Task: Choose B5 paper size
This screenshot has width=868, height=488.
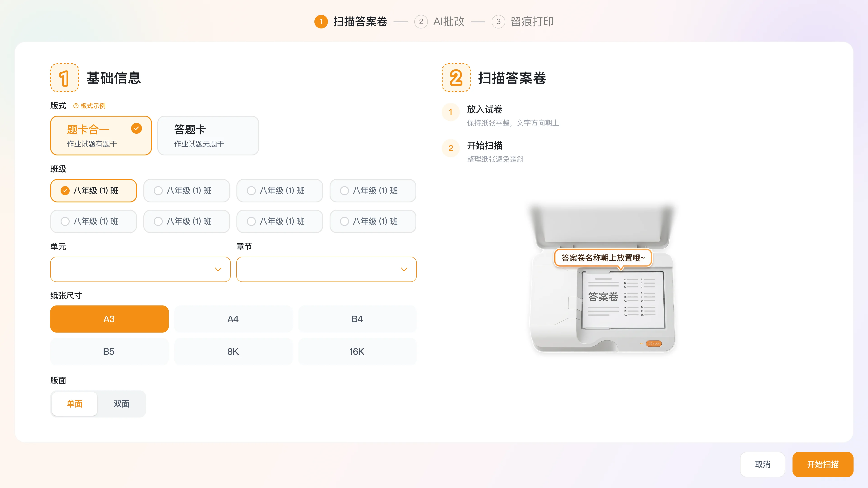Action: pyautogui.click(x=109, y=351)
